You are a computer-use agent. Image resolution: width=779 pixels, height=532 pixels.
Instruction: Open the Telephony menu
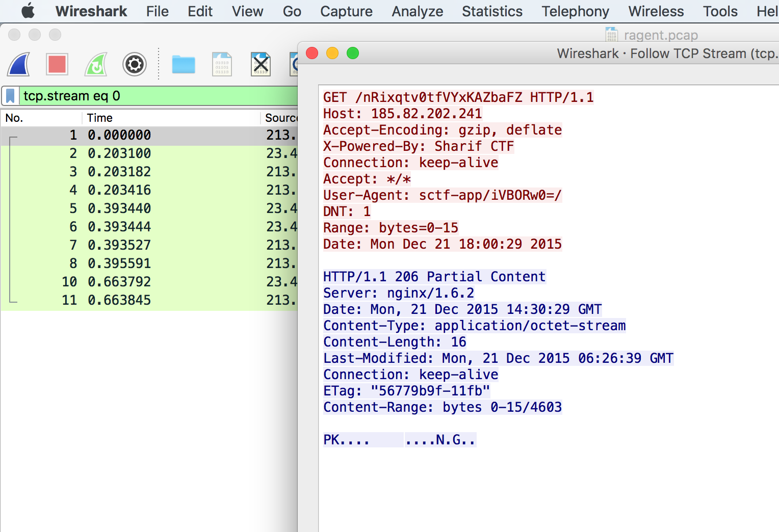(575, 11)
